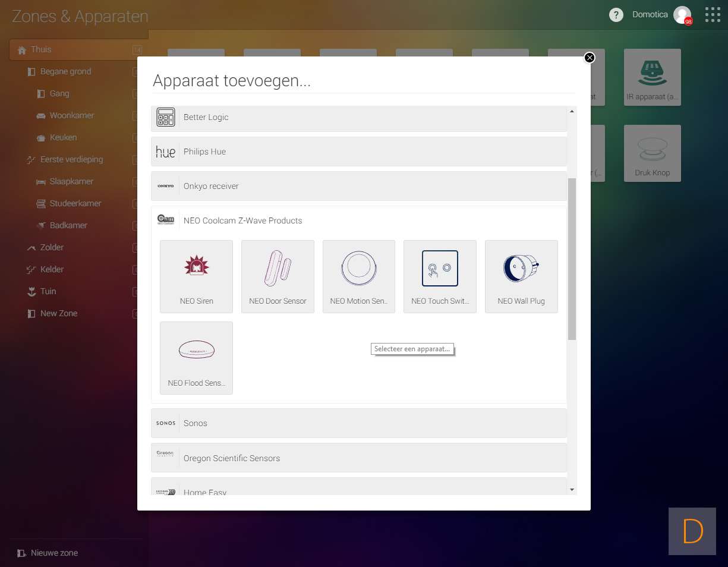Collapse the NEO Coolcam Z-Wave Products section
The height and width of the screenshot is (567, 728).
[x=359, y=220]
